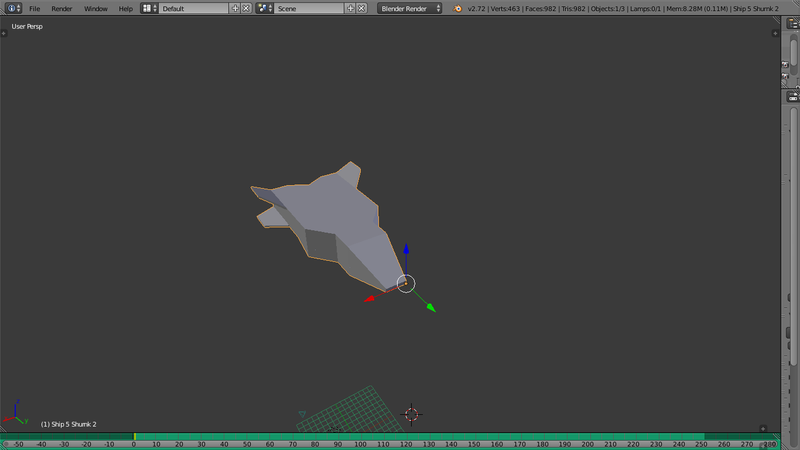Click the red X-axis manipulator arrow

pyautogui.click(x=369, y=299)
